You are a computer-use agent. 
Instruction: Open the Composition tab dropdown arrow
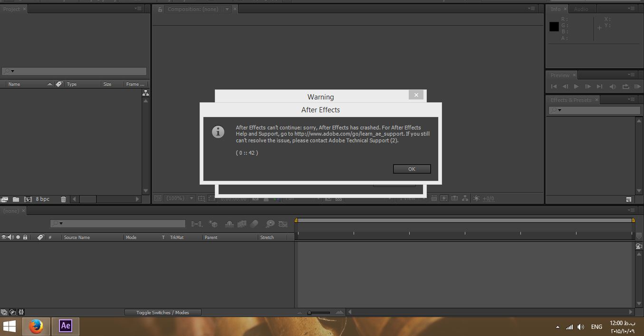coord(227,9)
